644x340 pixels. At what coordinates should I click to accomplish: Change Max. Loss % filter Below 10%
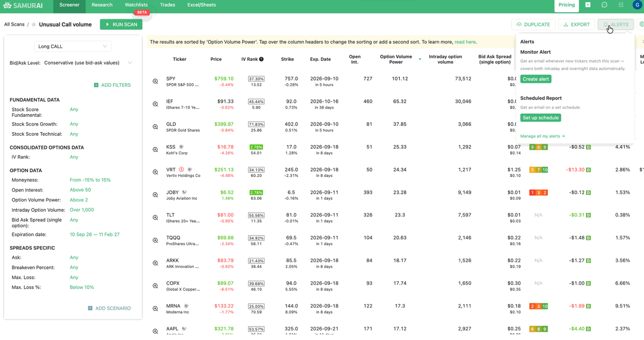[82, 287]
